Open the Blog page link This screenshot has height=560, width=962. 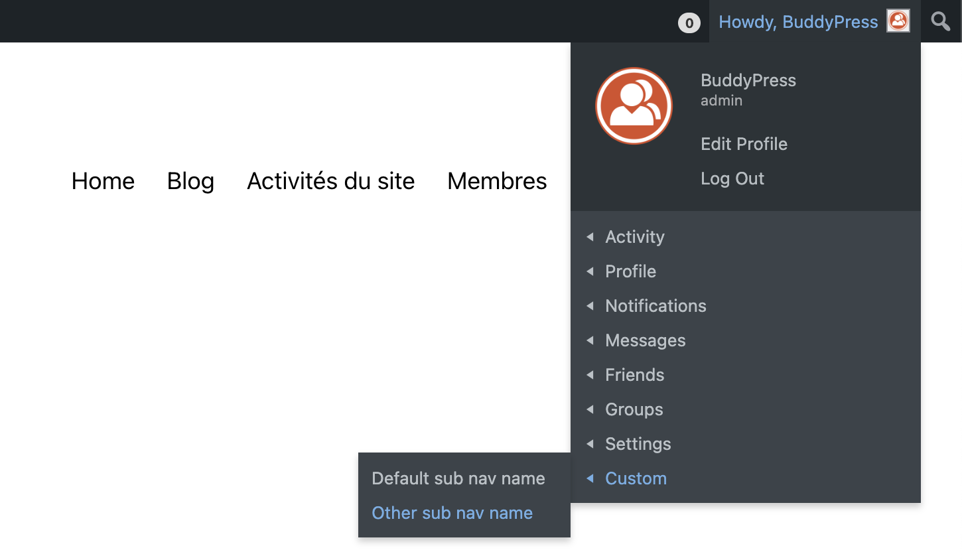(190, 181)
